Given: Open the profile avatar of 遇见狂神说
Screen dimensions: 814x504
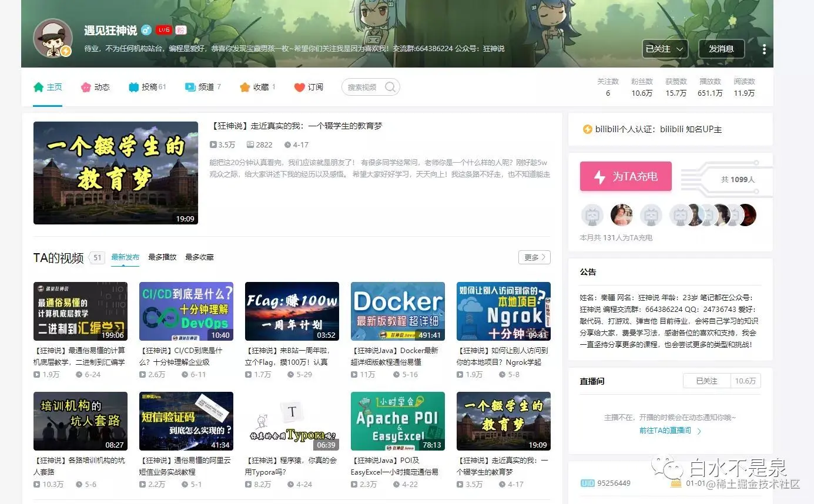Looking at the screenshot, I should point(53,39).
